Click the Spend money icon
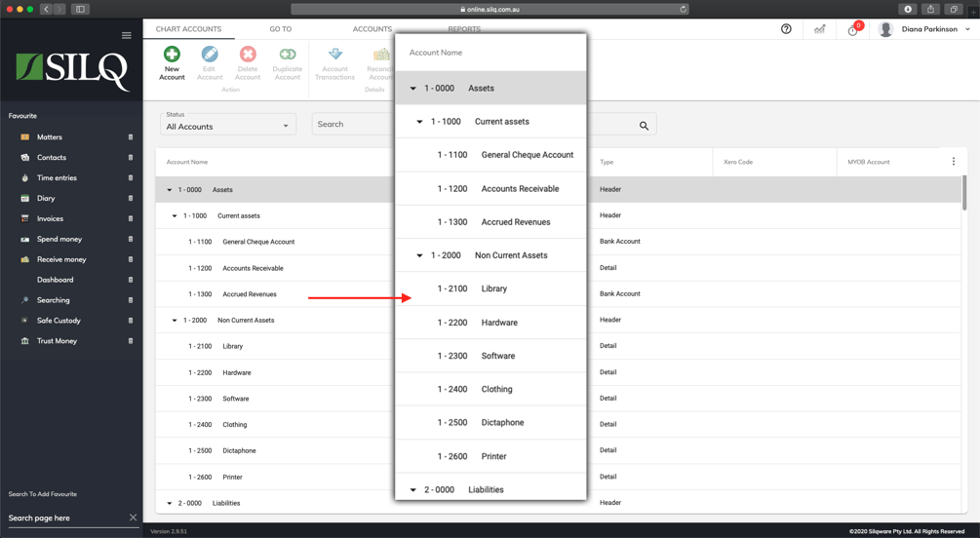 [x=25, y=240]
